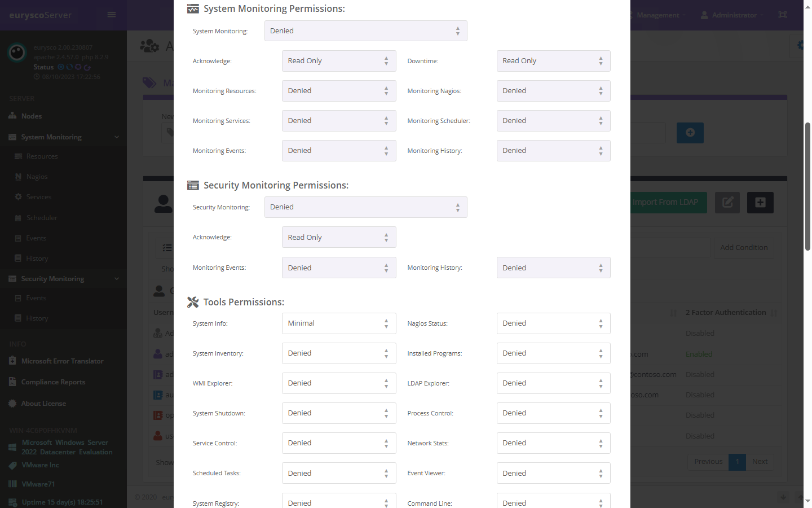
Task: Click the blue plus circle button
Action: point(690,133)
